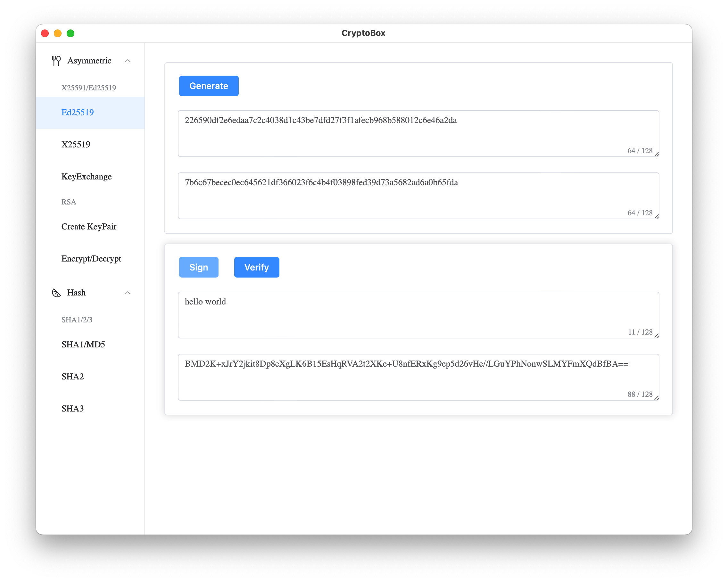Collapse the Asymmetric menu chevron
This screenshot has height=582, width=728.
(x=128, y=61)
